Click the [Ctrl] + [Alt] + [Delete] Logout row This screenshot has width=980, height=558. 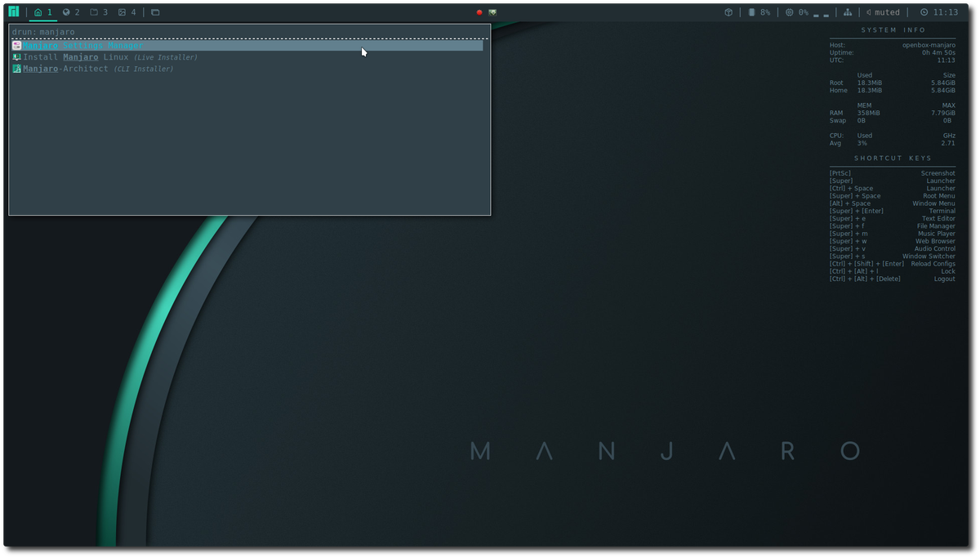(x=892, y=279)
